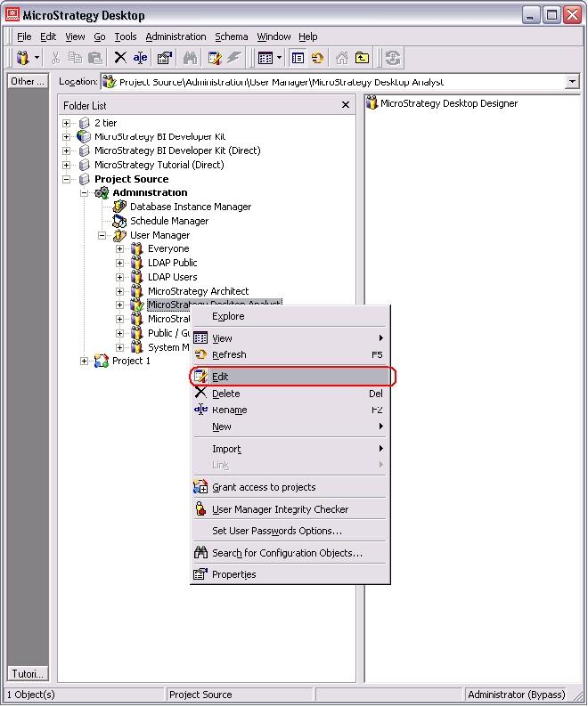Choose Edit from the context menu
588x707 pixels.
[x=220, y=377]
